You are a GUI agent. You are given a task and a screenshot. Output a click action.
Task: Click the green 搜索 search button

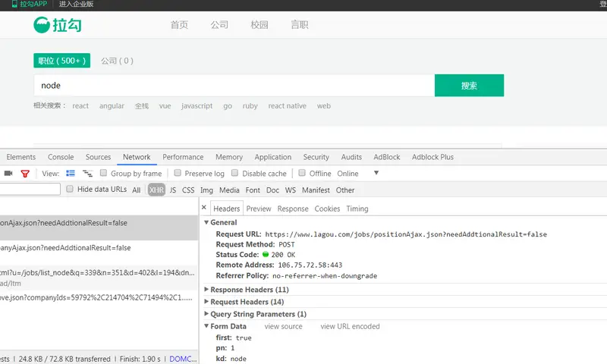click(469, 86)
